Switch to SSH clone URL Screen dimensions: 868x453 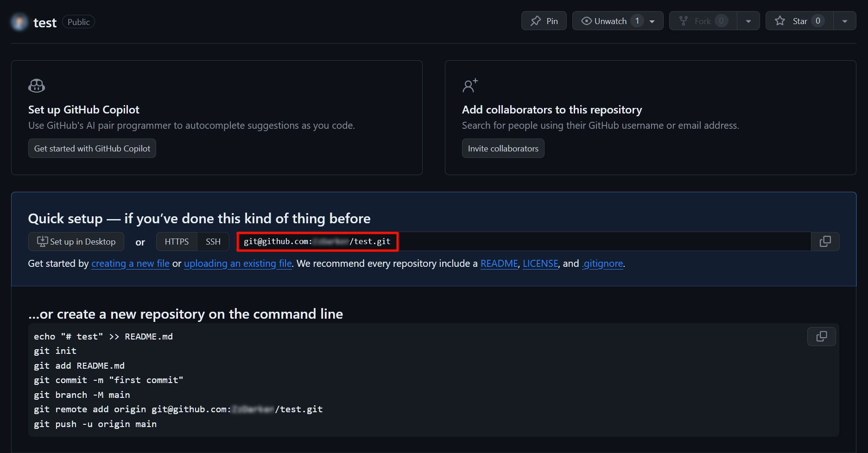click(x=213, y=241)
